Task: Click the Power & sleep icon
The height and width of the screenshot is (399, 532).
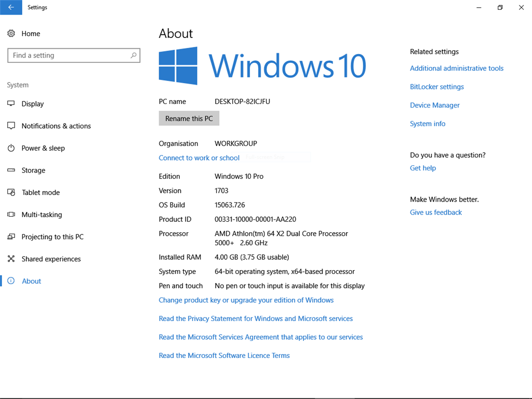Action: point(11,148)
